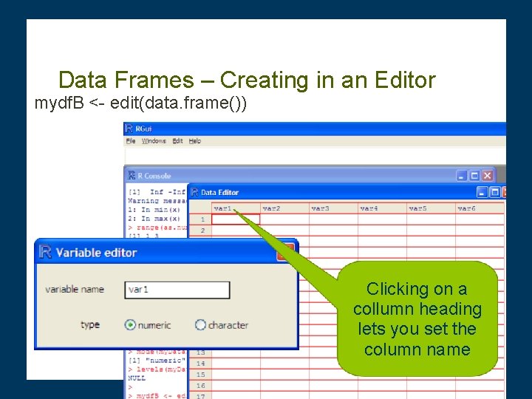The width and height of the screenshot is (532, 399).
Task: Click the var4 column heading
Action: (x=382, y=208)
